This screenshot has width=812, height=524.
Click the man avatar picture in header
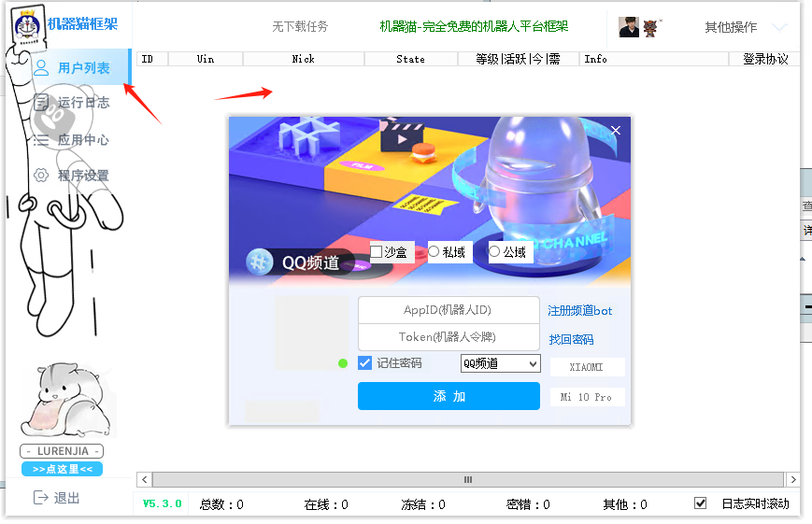click(629, 27)
